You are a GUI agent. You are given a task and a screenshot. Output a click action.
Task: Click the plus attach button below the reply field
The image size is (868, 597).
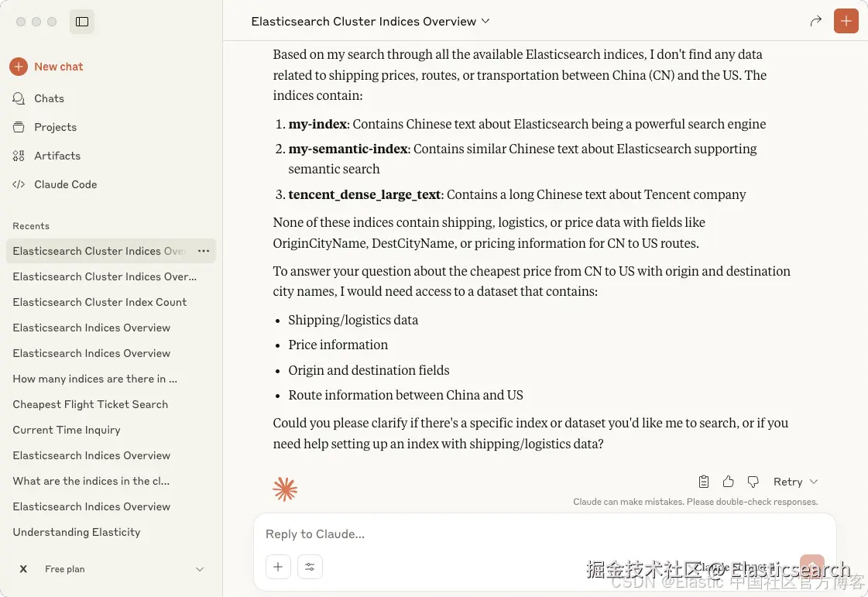point(278,567)
